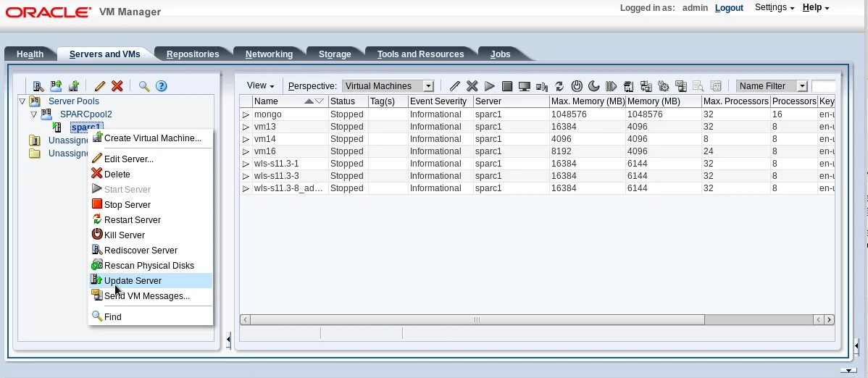The image size is (868, 378).
Task: Click the sparc1 server icon in tree
Action: point(57,127)
